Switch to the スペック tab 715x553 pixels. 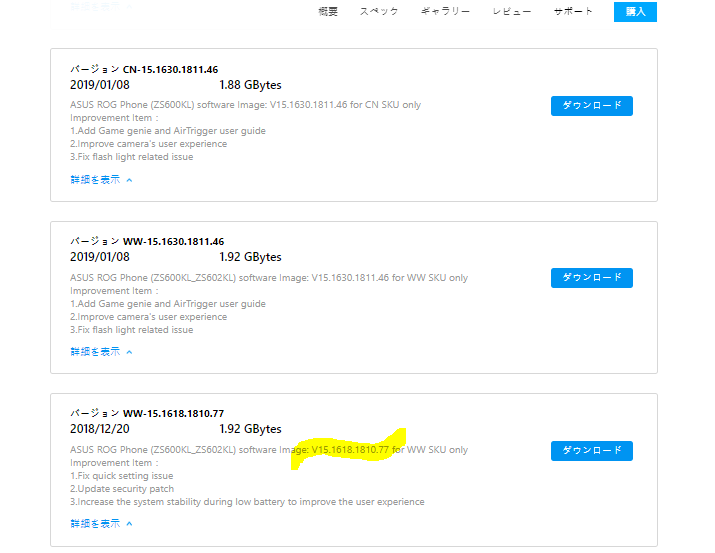(379, 11)
